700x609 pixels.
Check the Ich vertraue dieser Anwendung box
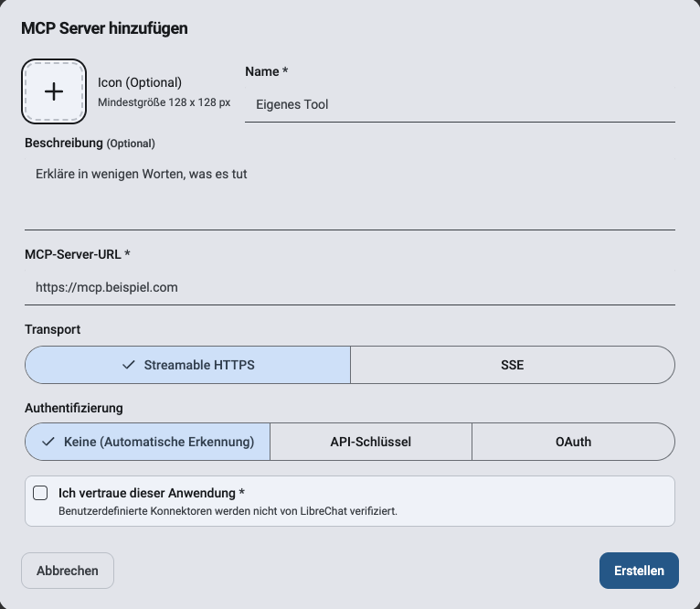pyautogui.click(x=40, y=493)
